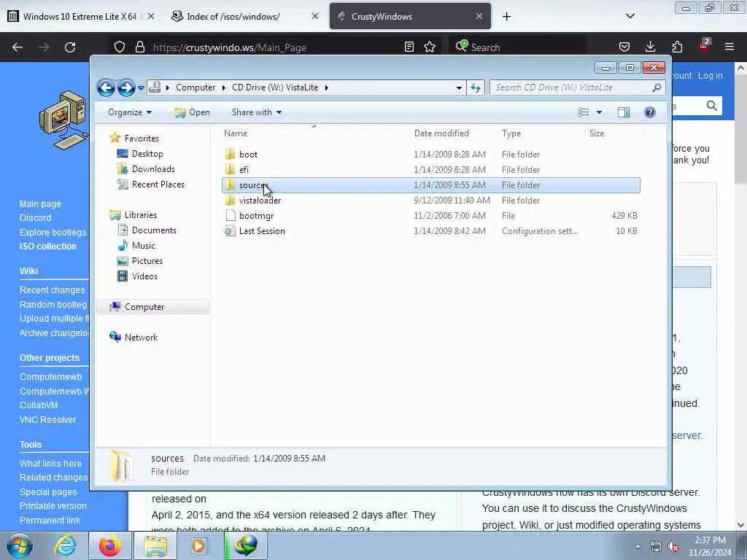Click the Log in link
This screenshot has height=560, width=747.
[710, 76]
